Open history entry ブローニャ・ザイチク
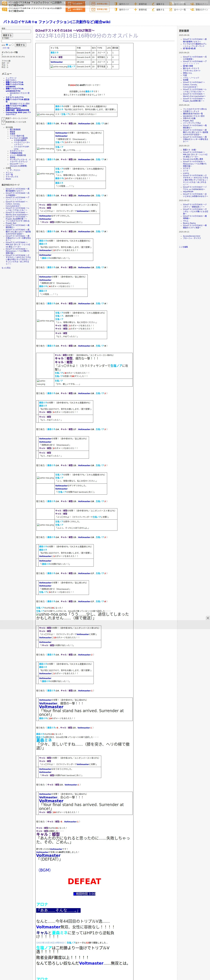Viewport: 210px width, 980px height. (x=192, y=238)
